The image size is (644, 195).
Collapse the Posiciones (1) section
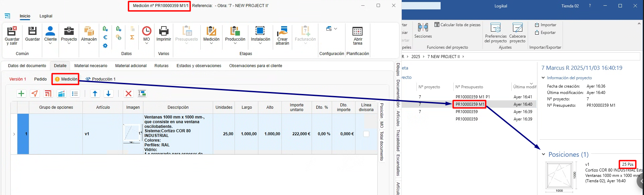click(543, 155)
